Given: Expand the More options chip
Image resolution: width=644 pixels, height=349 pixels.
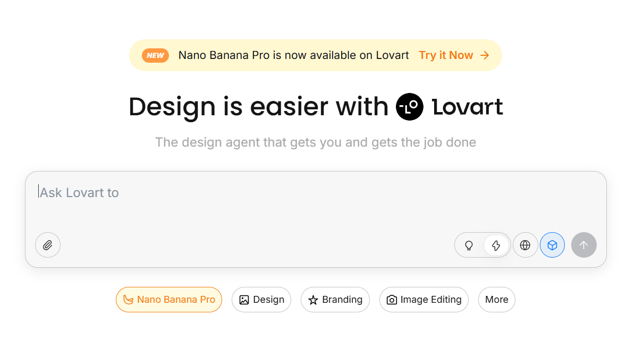Looking at the screenshot, I should tap(496, 300).
